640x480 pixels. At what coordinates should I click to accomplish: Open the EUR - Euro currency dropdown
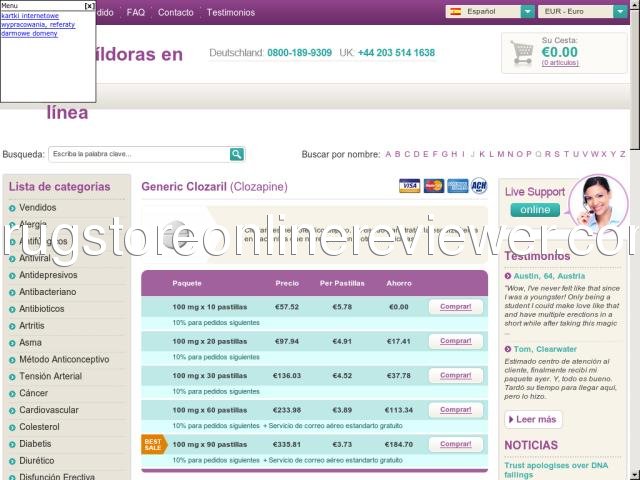pos(582,11)
